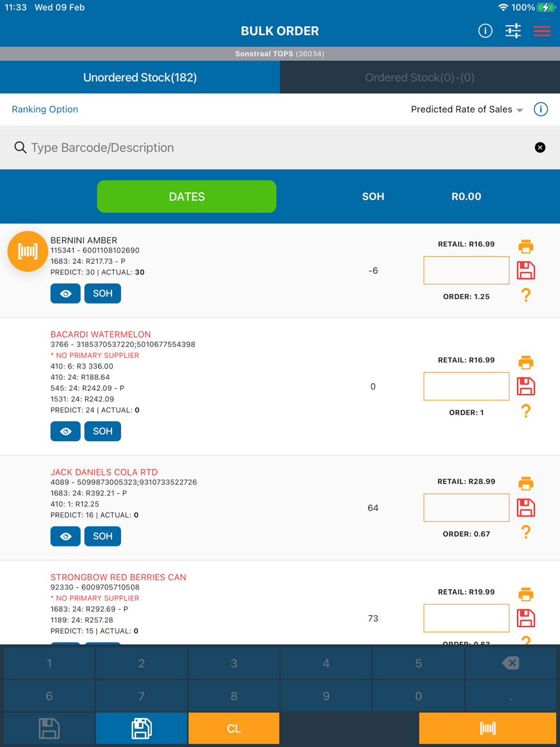Tap keypad digit 6

49,696
